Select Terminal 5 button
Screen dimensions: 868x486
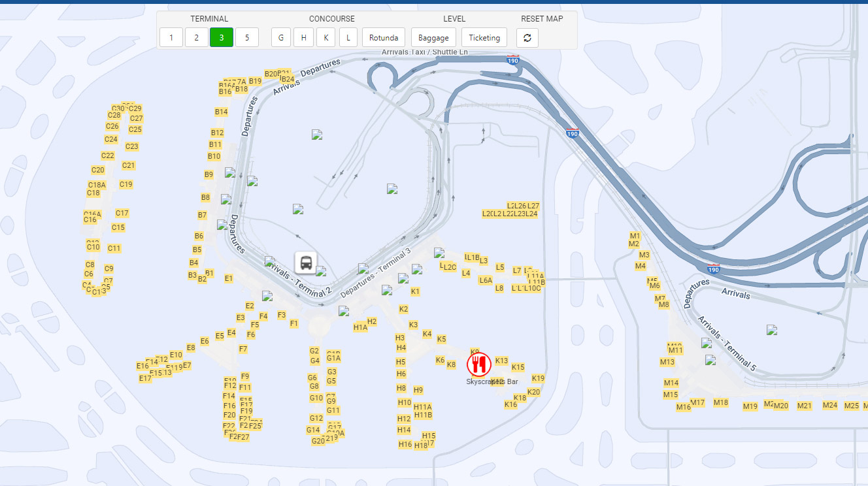tap(247, 38)
